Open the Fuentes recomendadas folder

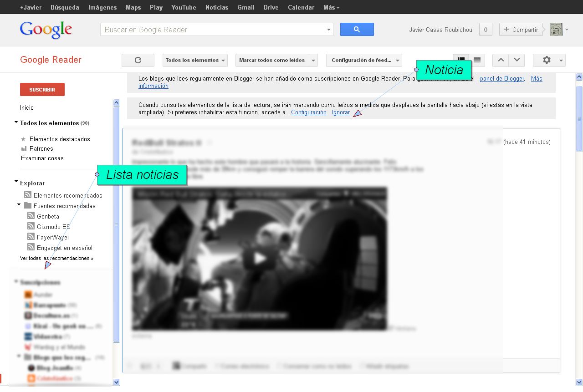[x=64, y=206]
